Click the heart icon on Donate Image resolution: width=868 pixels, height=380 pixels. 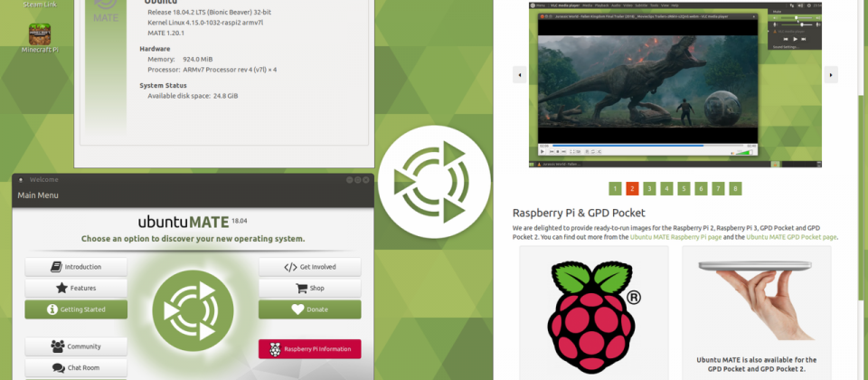tap(297, 309)
